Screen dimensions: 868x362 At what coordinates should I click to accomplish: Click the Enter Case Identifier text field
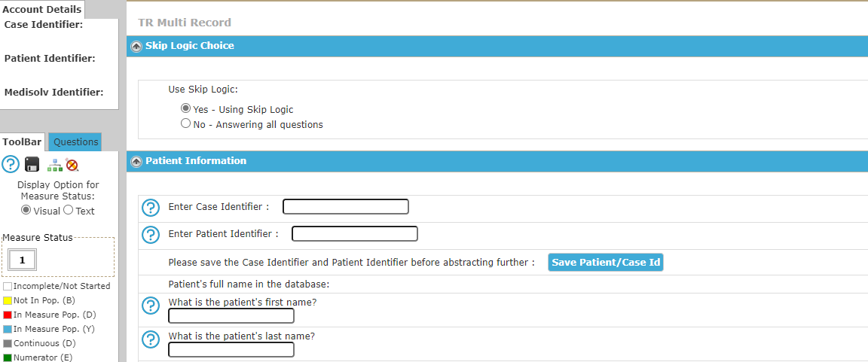346,207
